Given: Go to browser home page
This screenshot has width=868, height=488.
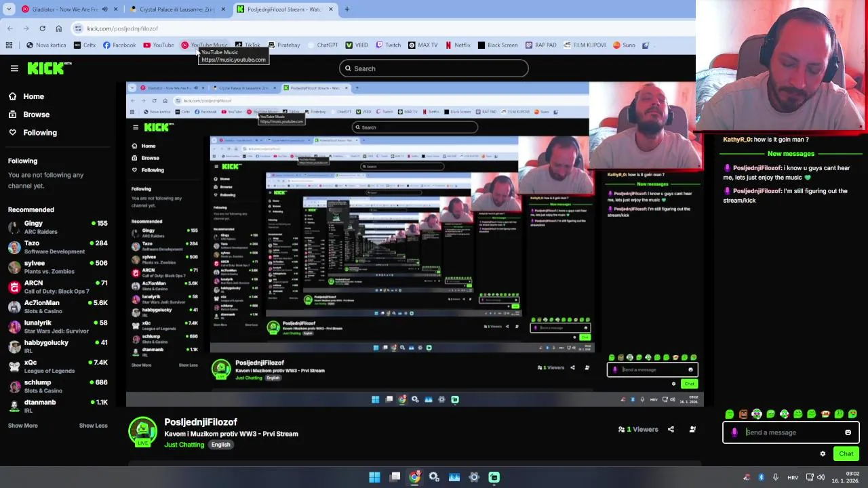Looking at the screenshot, I should click(58, 28).
